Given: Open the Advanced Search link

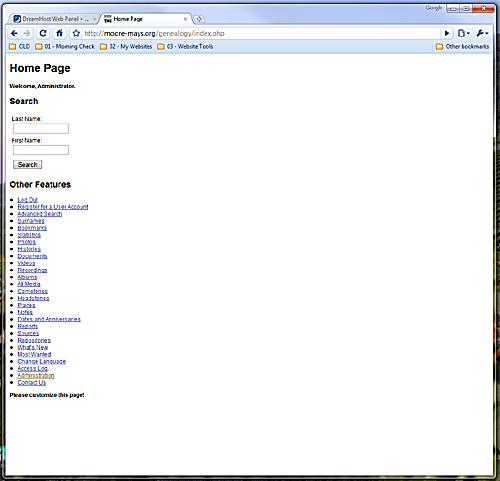Looking at the screenshot, I should click(40, 214).
